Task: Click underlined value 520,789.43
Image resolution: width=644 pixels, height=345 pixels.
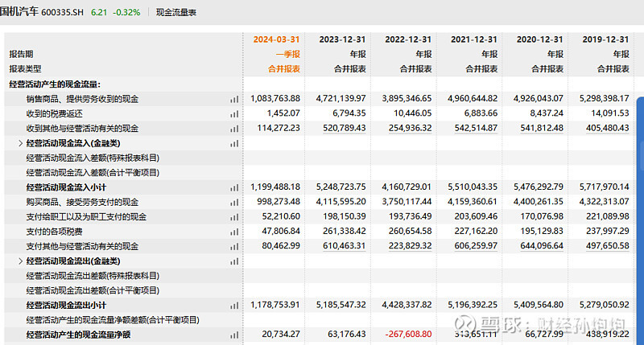Action: (345, 128)
